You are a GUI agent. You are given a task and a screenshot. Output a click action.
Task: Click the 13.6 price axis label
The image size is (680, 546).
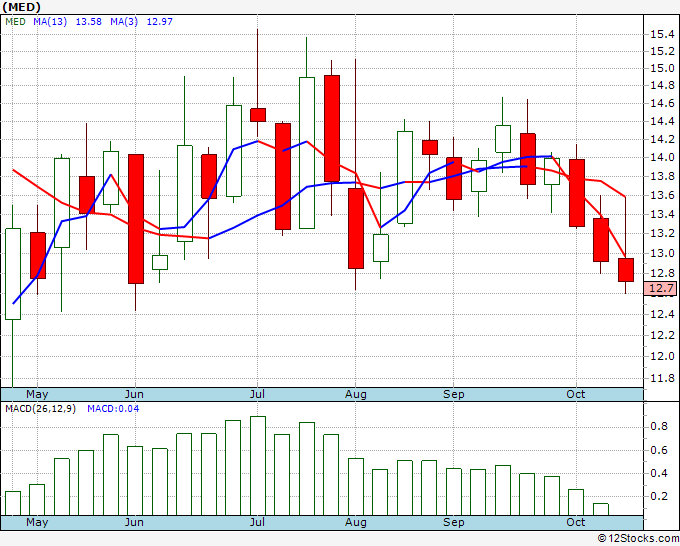point(662,195)
